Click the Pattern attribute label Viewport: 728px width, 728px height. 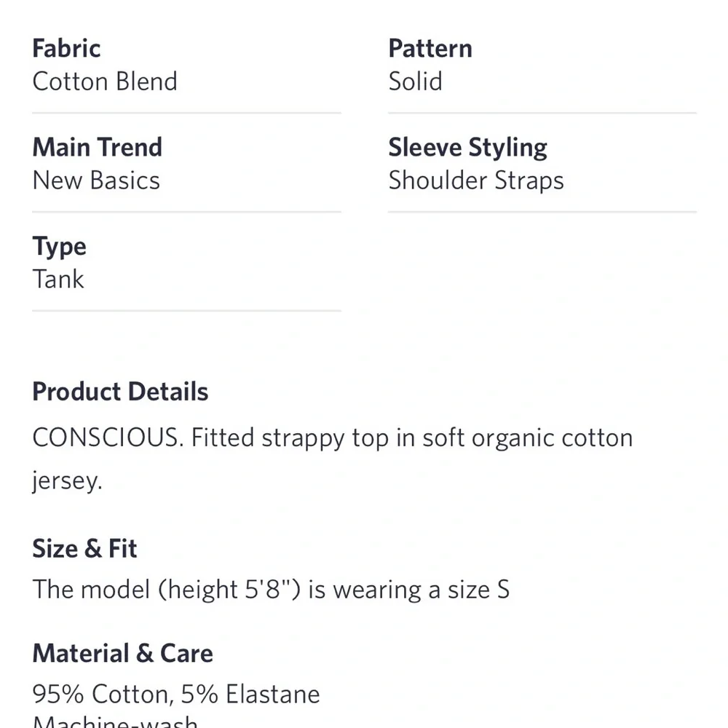430,49
